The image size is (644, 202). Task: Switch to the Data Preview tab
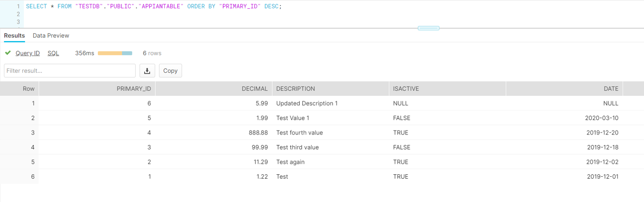click(x=51, y=36)
